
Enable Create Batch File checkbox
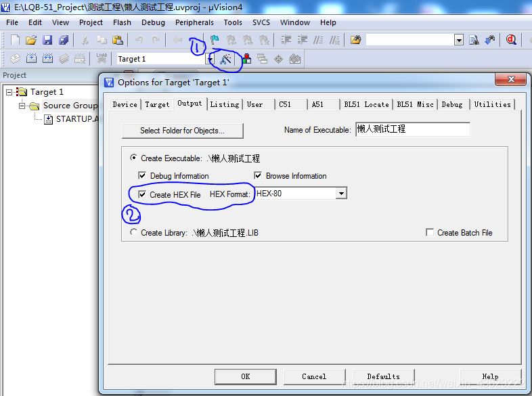(430, 233)
